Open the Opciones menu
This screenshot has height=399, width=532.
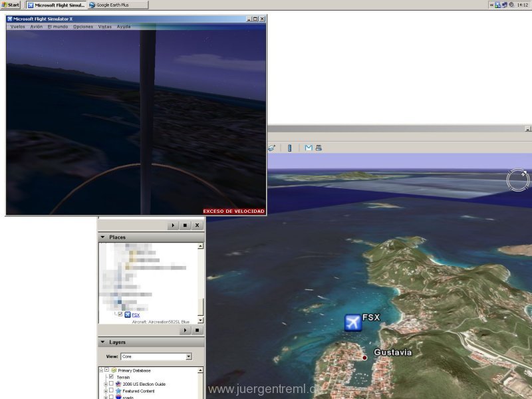83,27
